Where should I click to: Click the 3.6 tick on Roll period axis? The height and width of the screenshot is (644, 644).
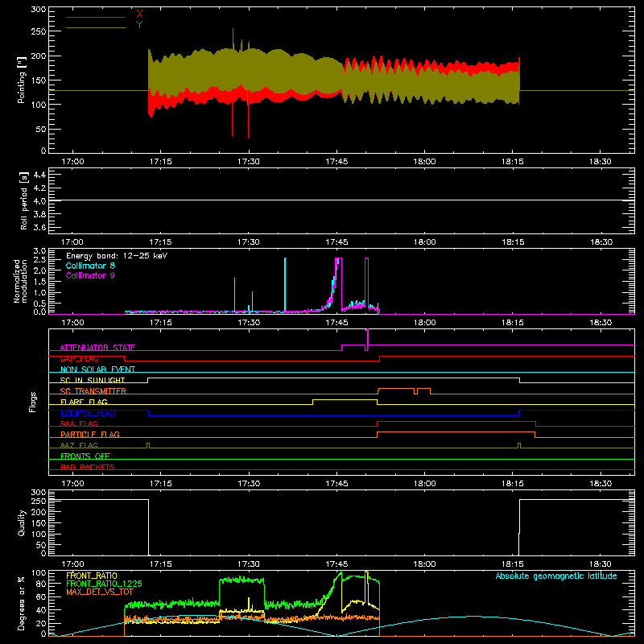(x=39, y=227)
